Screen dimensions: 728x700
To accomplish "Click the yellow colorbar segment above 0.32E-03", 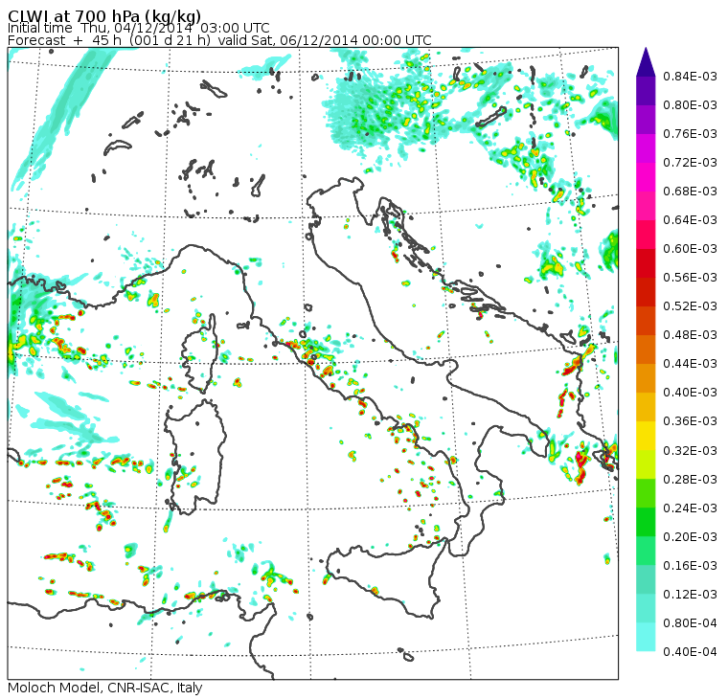I will (646, 436).
